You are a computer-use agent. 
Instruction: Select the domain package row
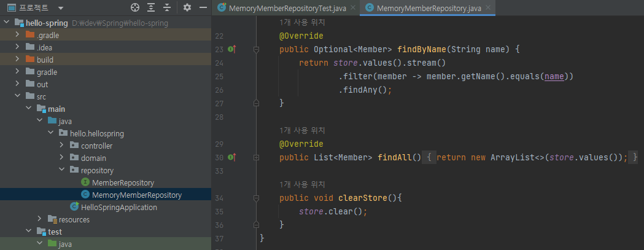click(x=106, y=158)
